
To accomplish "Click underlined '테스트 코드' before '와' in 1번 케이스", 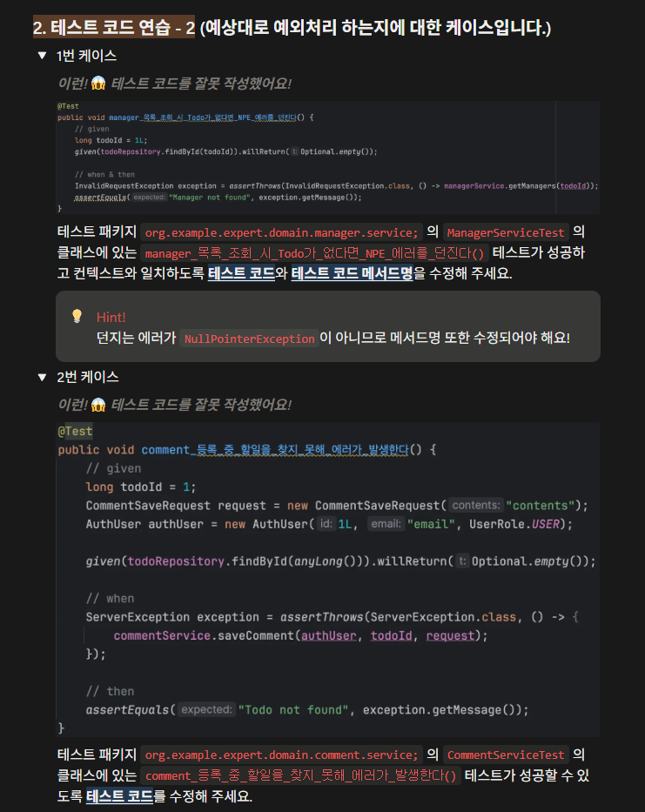I will pyautogui.click(x=241, y=273).
